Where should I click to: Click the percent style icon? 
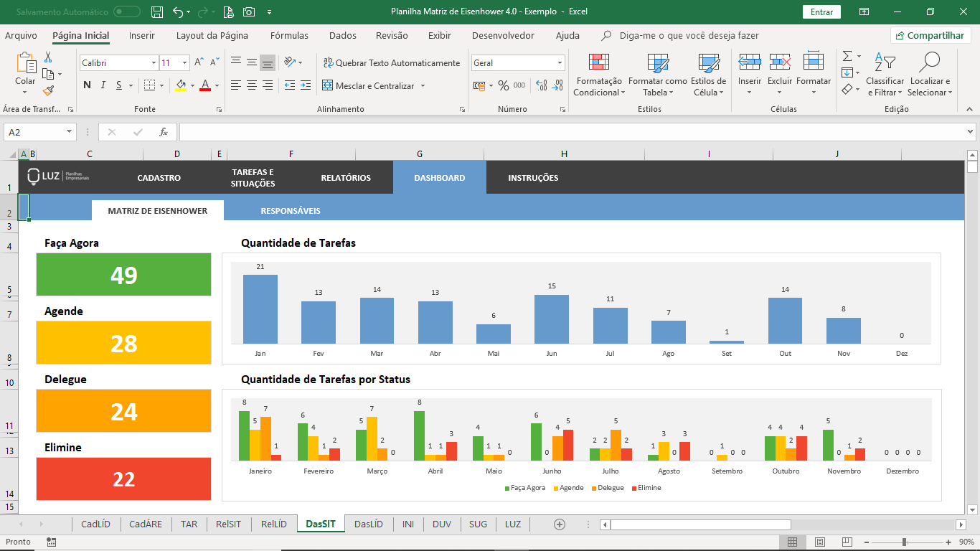point(503,85)
